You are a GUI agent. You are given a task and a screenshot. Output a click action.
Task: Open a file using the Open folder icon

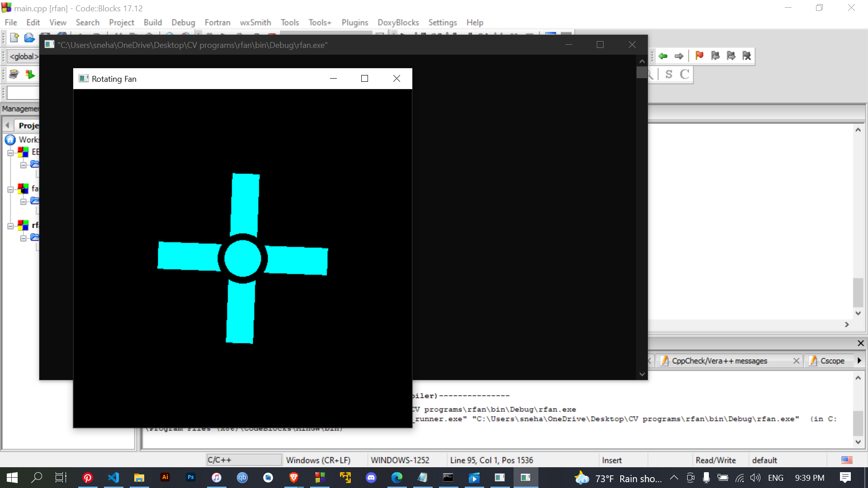click(29, 38)
